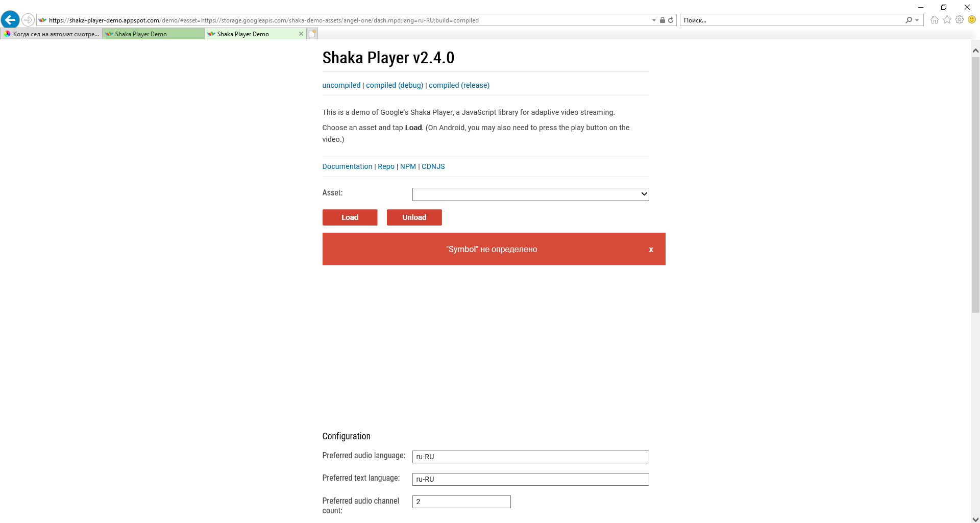The height and width of the screenshot is (523, 980).
Task: Open the browser home icon
Action: click(x=935, y=20)
